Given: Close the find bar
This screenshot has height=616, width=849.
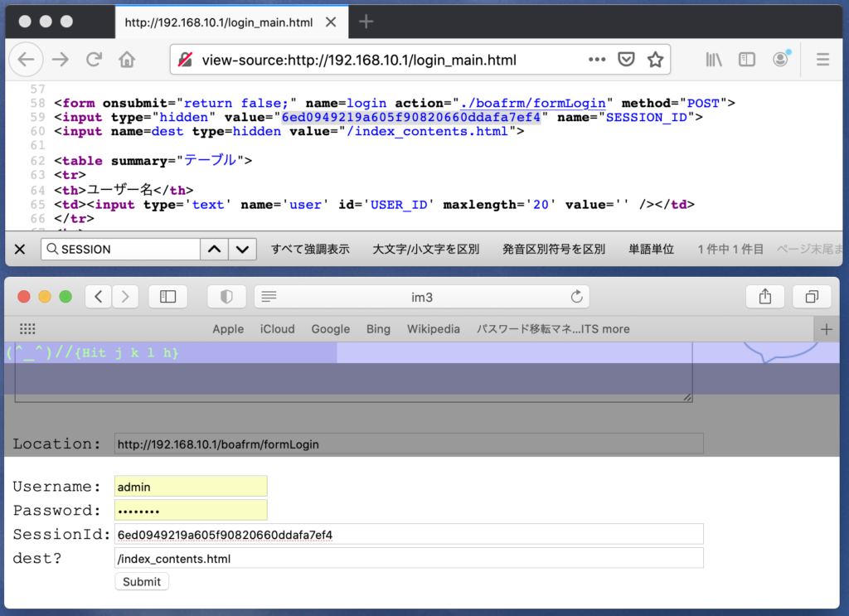Looking at the screenshot, I should point(20,249).
